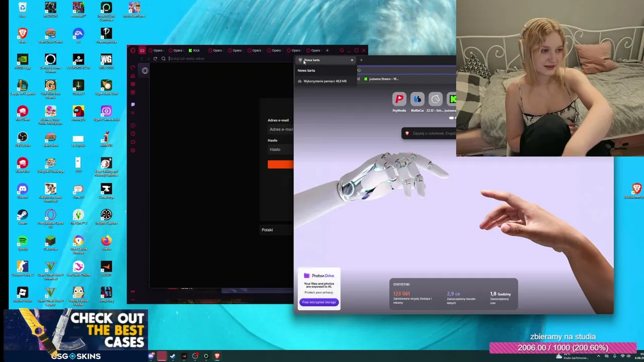
Task: Open justwera Stream bookmark in Brave
Action: [x=381, y=79]
